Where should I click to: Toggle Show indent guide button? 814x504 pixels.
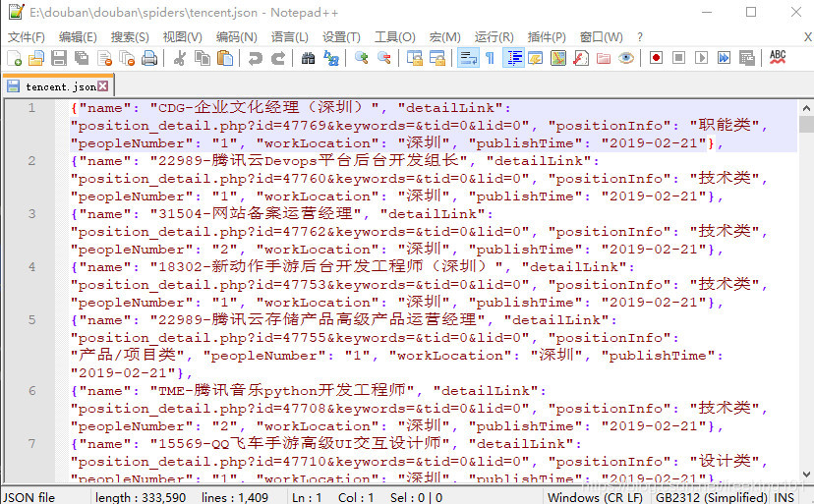pyautogui.click(x=513, y=58)
